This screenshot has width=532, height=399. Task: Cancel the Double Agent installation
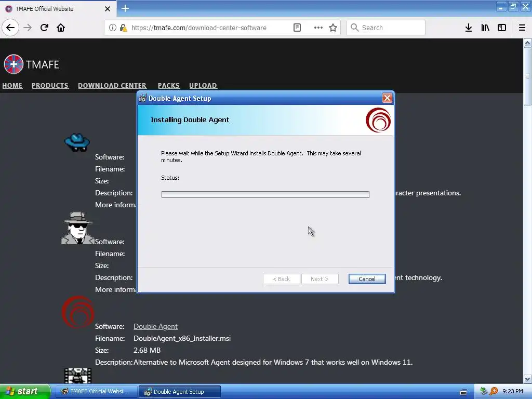[367, 279]
